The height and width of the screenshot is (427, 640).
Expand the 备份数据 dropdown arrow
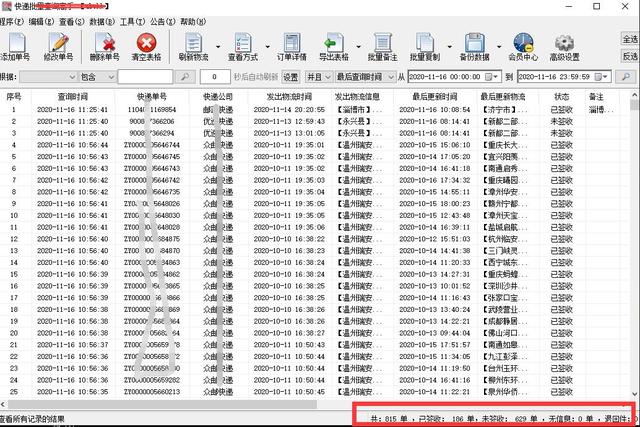click(x=499, y=47)
